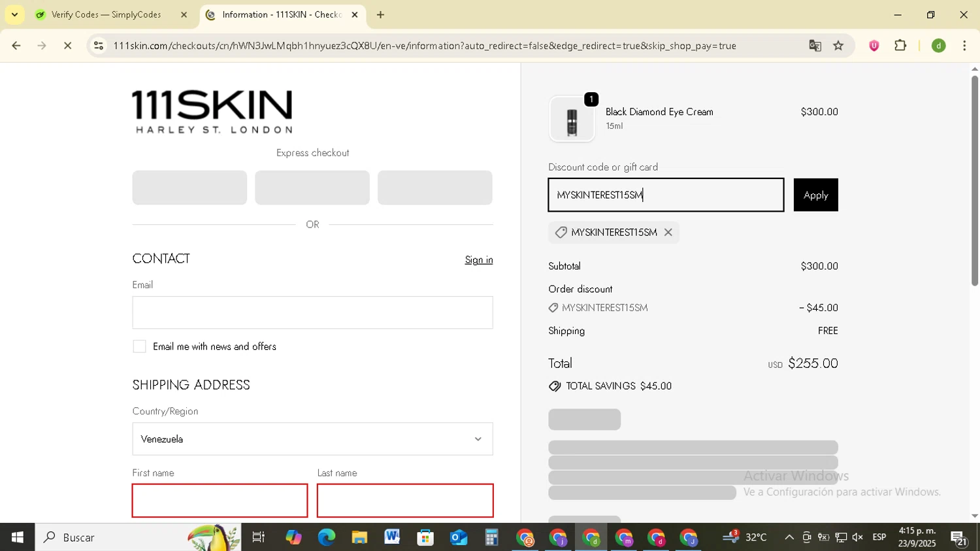Image resolution: width=980 pixels, height=551 pixels.
Task: Click the Black Diamond Eye Cream name
Action: (659, 112)
